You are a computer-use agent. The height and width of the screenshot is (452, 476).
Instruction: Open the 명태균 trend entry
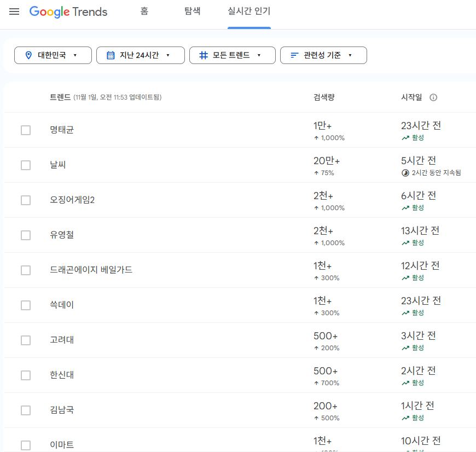62,130
